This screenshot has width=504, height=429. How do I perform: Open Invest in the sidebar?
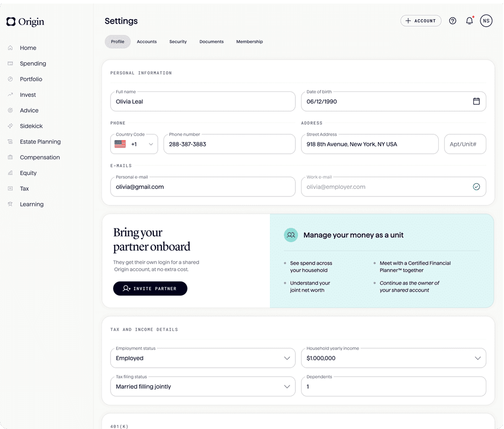28,95
